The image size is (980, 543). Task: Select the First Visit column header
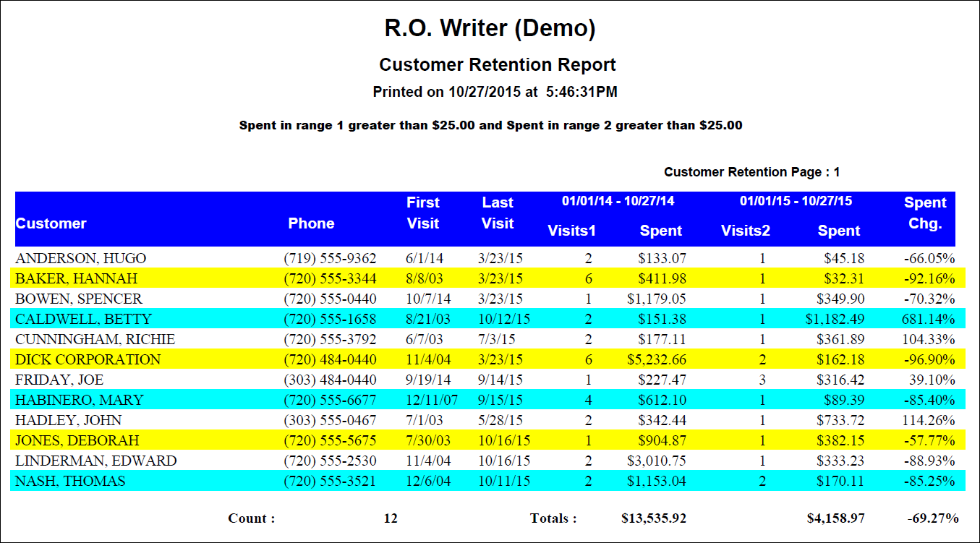[423, 213]
